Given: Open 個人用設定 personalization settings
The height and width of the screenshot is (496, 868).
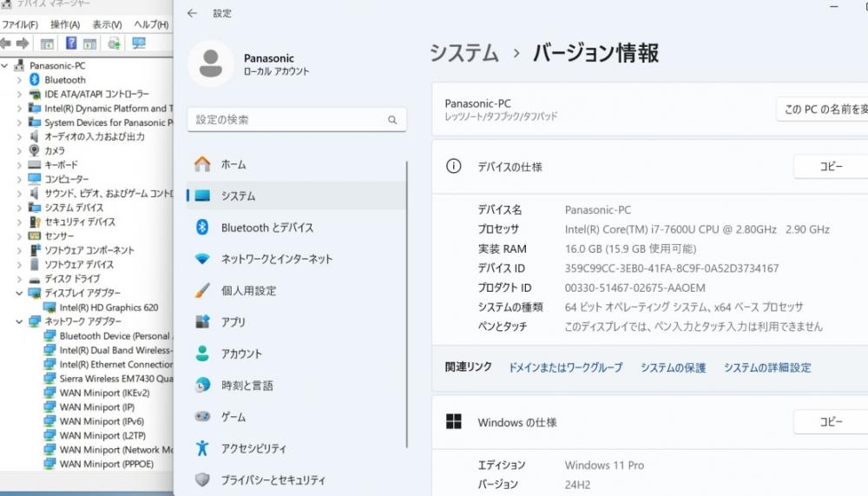Looking at the screenshot, I should coord(297,290).
